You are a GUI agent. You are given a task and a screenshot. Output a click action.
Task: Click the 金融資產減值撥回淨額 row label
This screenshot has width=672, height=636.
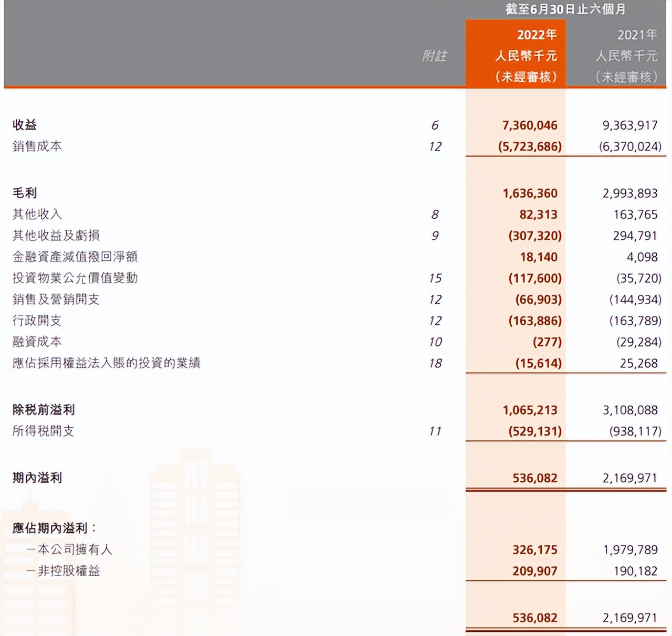(x=75, y=257)
